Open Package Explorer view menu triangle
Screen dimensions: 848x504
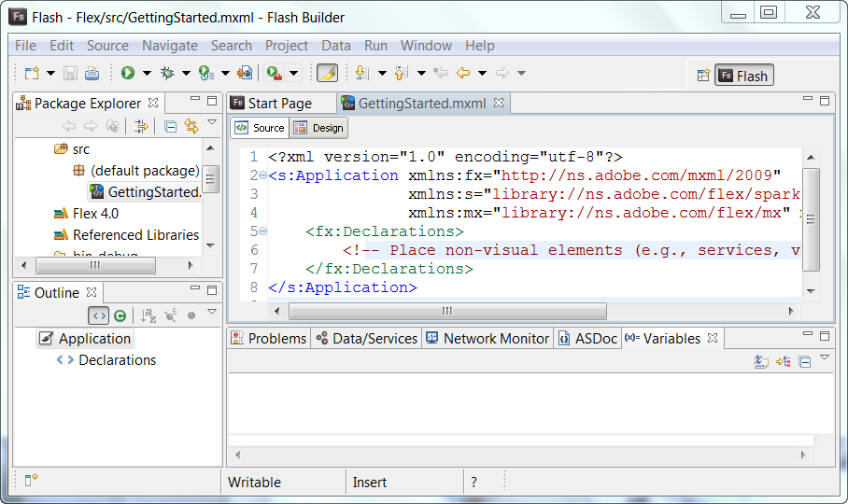pos(212,122)
